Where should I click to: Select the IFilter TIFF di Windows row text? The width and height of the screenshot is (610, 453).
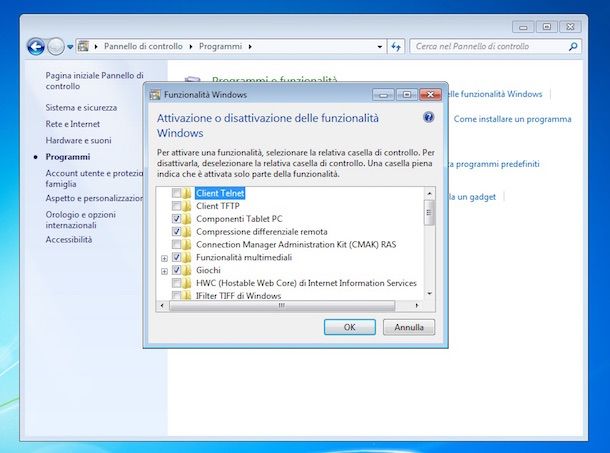coord(238,296)
